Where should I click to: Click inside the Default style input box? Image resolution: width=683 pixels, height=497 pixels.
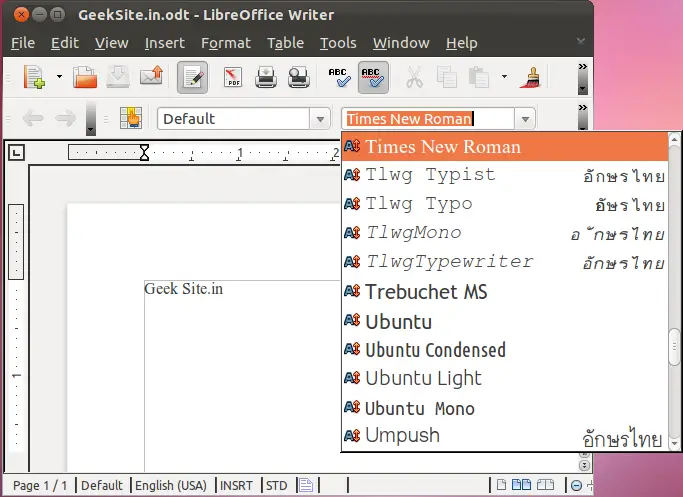point(233,118)
